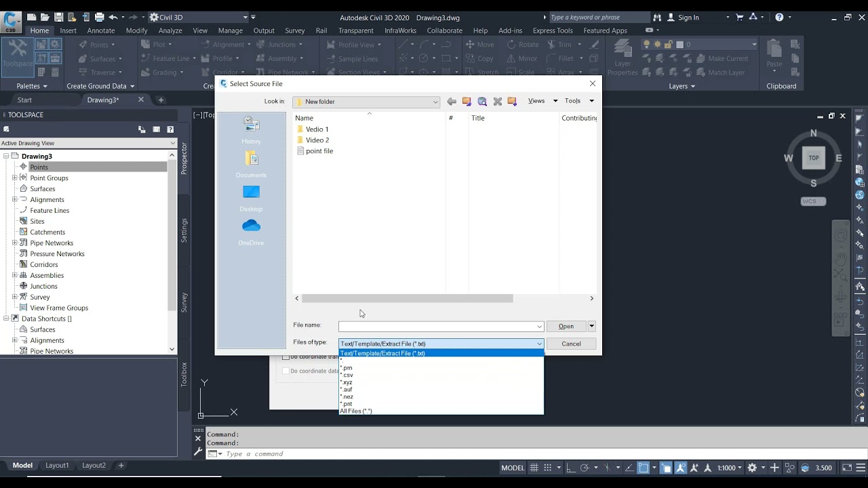Toggle Polar tracking in status bar
Screen dimensions: 868x488
click(585, 468)
